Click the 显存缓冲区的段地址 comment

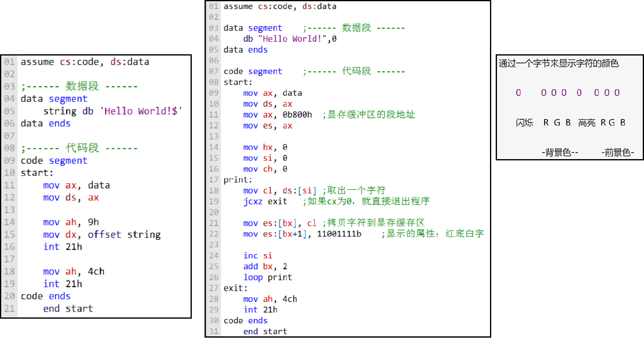click(369, 115)
